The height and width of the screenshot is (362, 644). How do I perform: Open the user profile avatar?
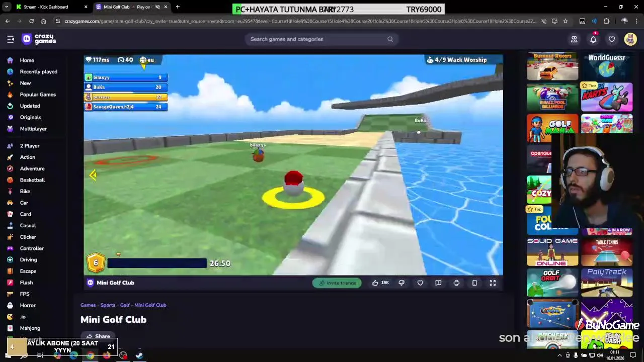630,39
